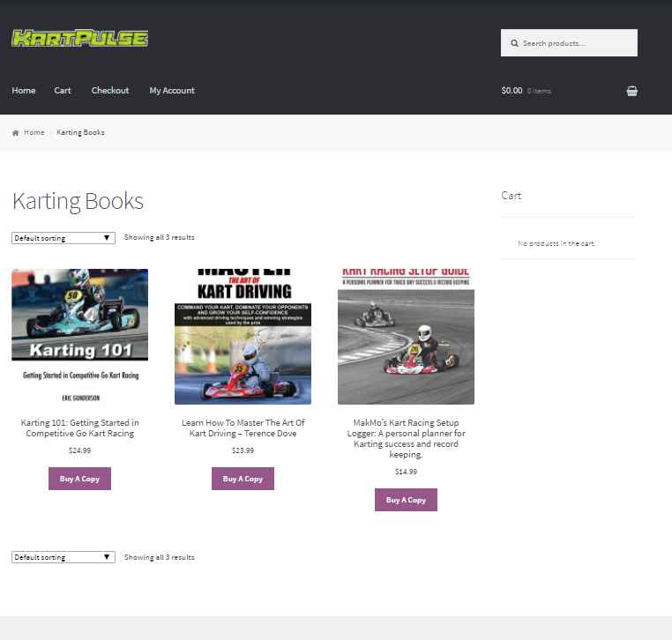Click the Terence Dove book title
Screen dimensions: 672x640
click(x=243, y=428)
